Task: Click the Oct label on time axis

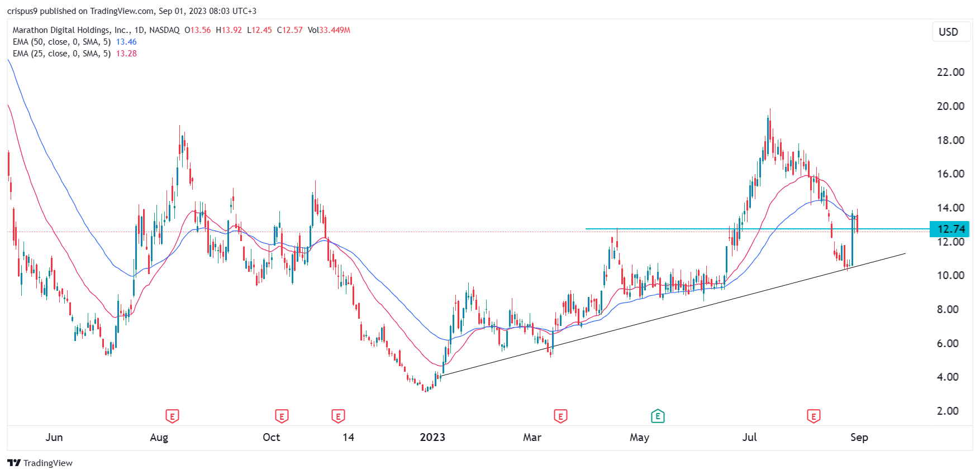Action: click(272, 437)
